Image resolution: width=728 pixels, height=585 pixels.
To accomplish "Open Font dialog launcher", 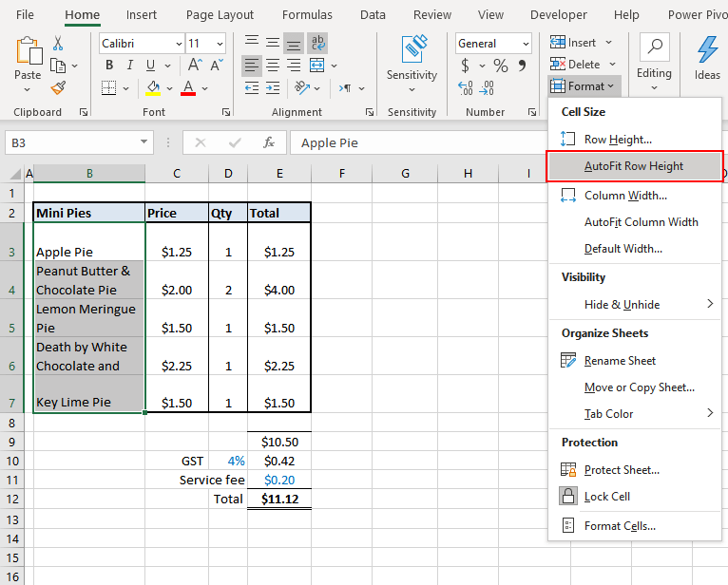I will click(x=226, y=112).
